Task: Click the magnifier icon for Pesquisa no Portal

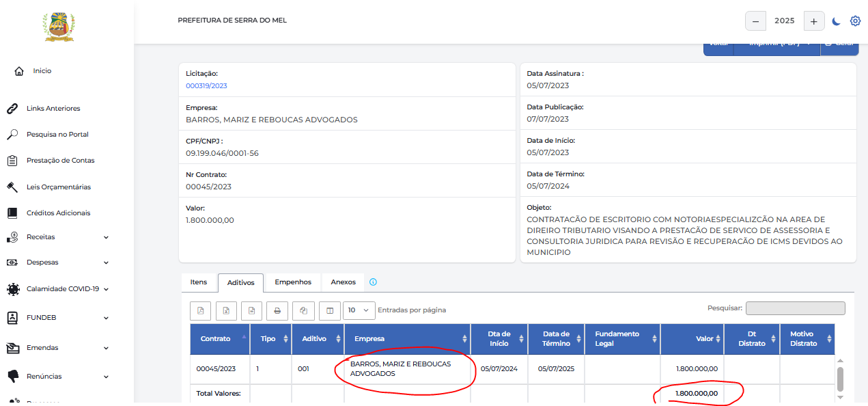Action: [x=12, y=135]
